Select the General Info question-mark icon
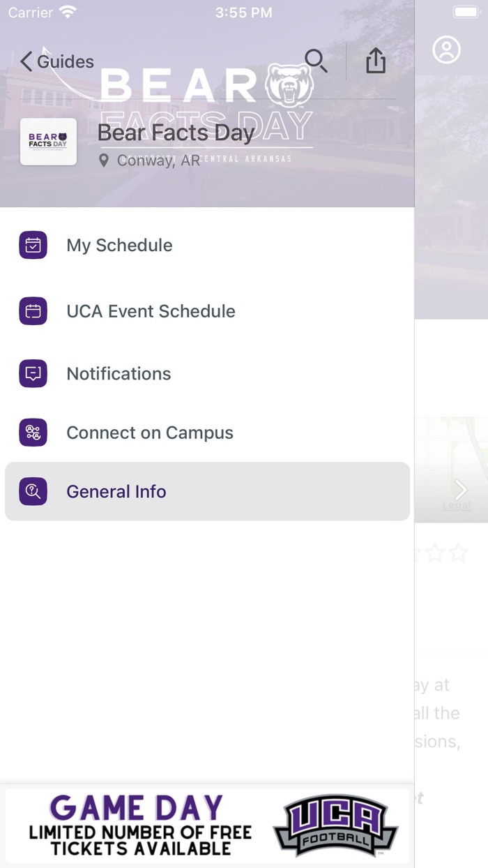 [x=33, y=491]
